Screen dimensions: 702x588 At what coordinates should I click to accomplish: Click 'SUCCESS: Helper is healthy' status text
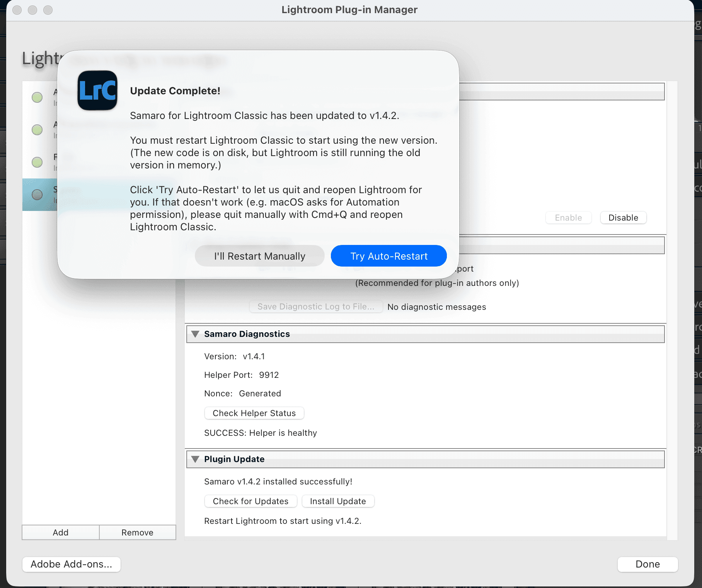click(261, 433)
